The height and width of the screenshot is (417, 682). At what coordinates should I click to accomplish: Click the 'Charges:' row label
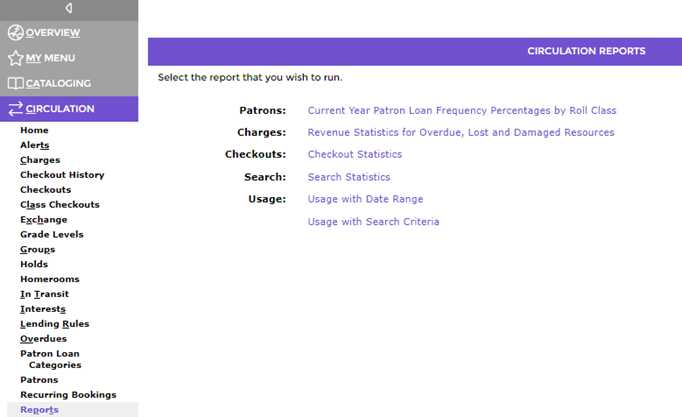coord(261,132)
